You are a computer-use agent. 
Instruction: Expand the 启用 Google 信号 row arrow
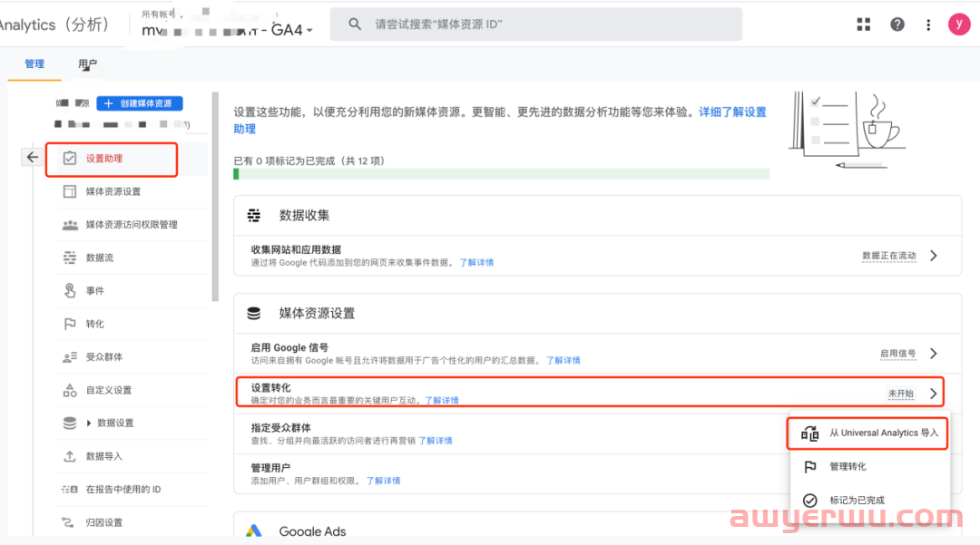[934, 354]
